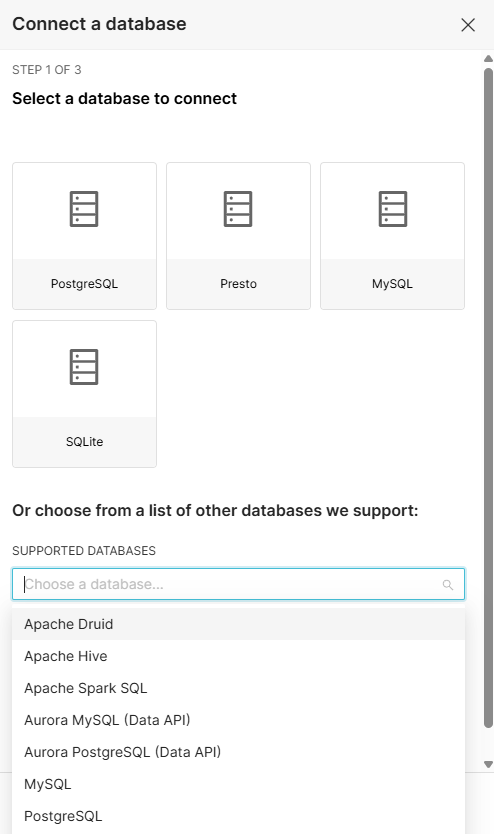Click the search magnifier icon in database field

click(448, 585)
